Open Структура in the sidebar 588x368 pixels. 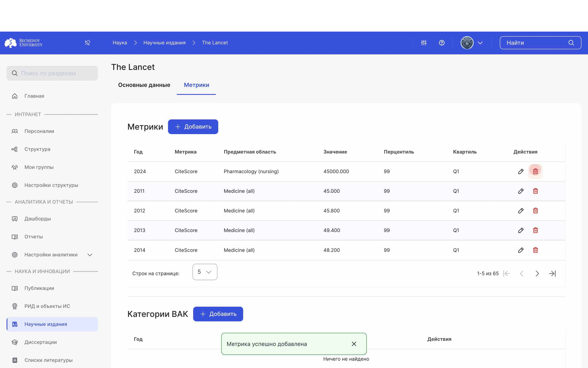point(52,149)
